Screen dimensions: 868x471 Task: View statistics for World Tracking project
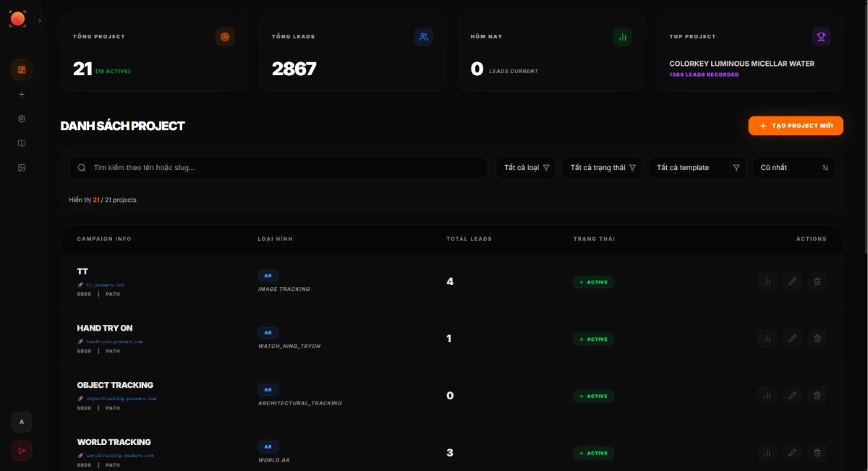click(767, 452)
